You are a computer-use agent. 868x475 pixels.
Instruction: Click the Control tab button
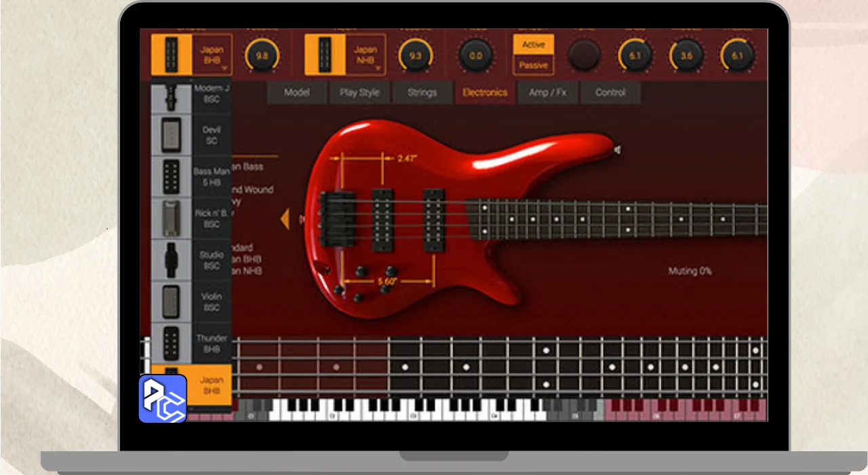(610, 93)
